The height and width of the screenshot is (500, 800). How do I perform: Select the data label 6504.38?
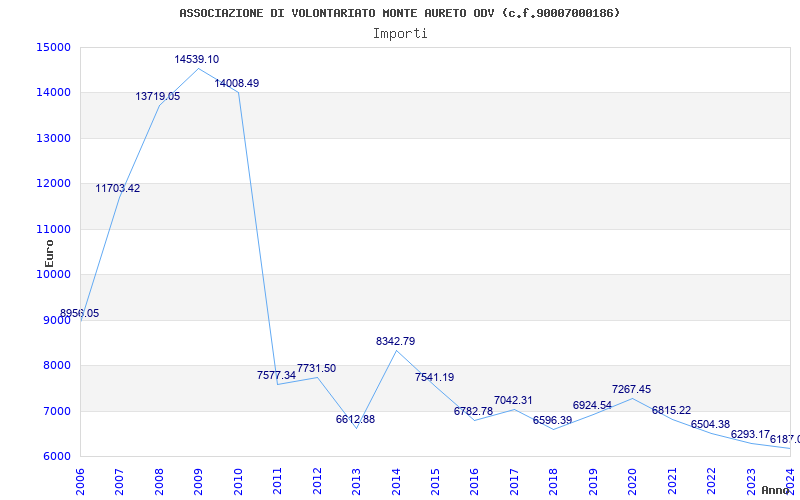pos(711,424)
